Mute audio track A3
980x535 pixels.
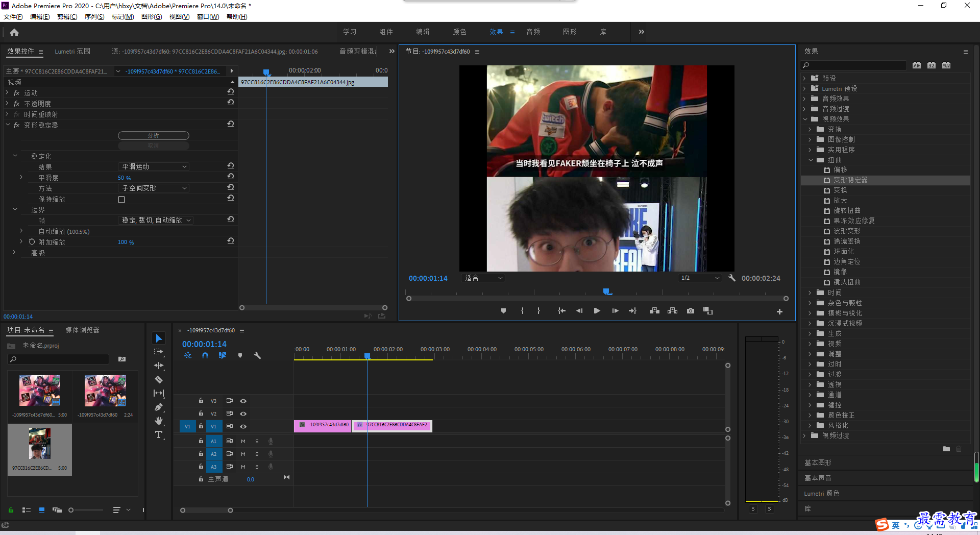pos(243,467)
